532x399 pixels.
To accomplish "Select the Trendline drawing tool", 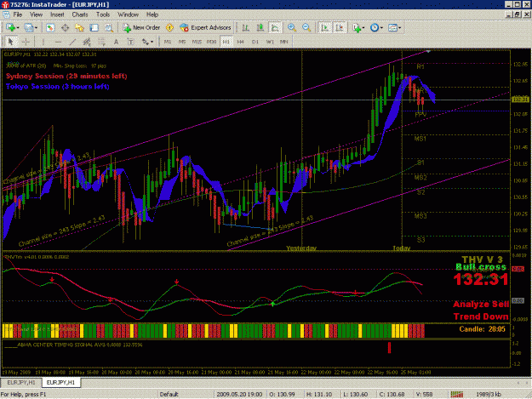I will tap(72, 42).
